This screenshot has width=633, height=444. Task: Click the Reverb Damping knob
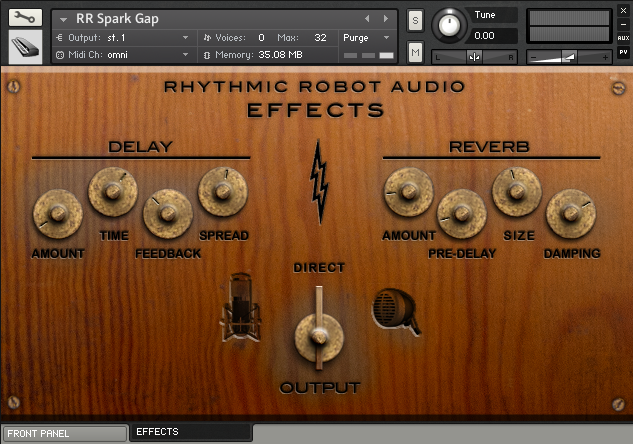click(x=571, y=214)
